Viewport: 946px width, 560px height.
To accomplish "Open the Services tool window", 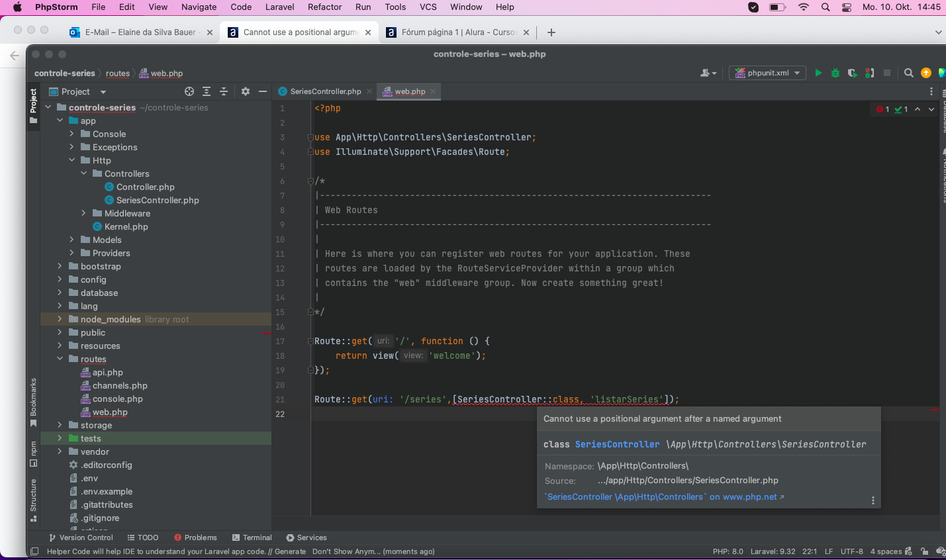I will 307,537.
